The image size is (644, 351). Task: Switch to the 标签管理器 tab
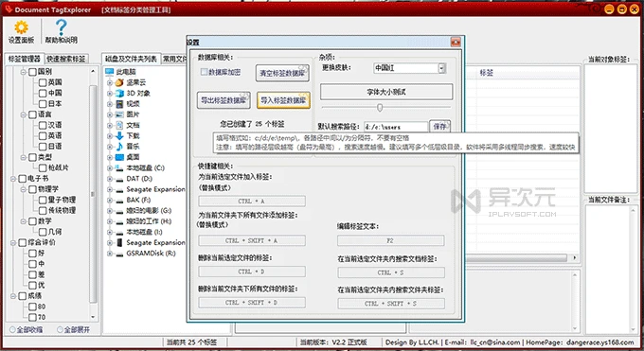pyautogui.click(x=25, y=59)
